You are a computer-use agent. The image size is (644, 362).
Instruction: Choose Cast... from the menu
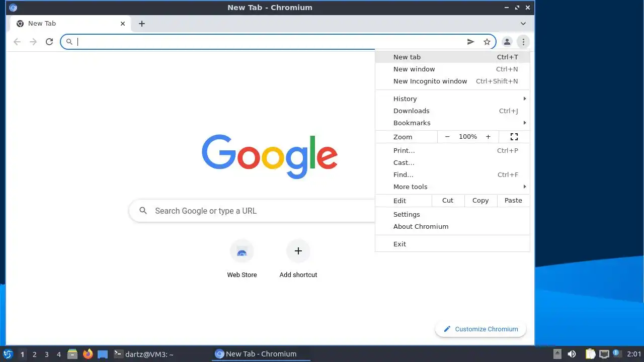[x=452, y=162]
